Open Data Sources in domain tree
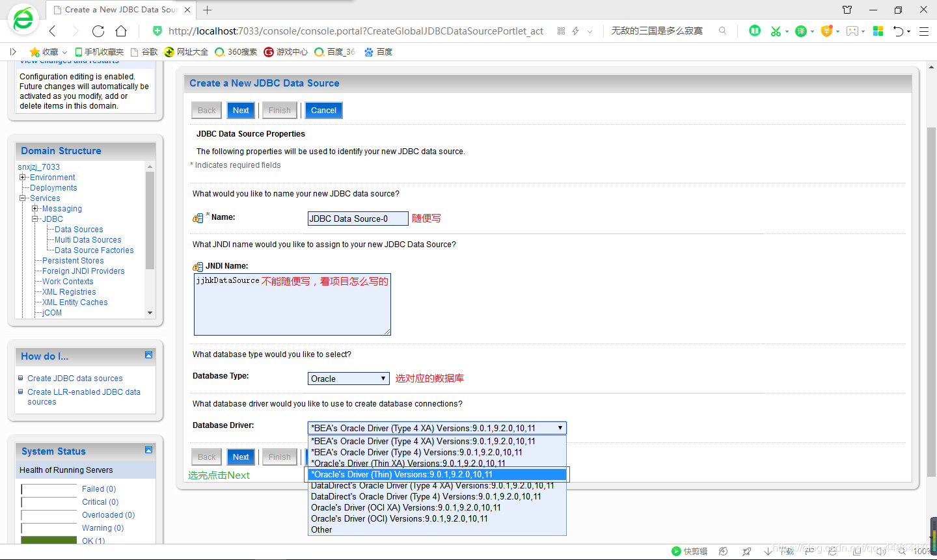This screenshot has height=560, width=937. (x=79, y=229)
